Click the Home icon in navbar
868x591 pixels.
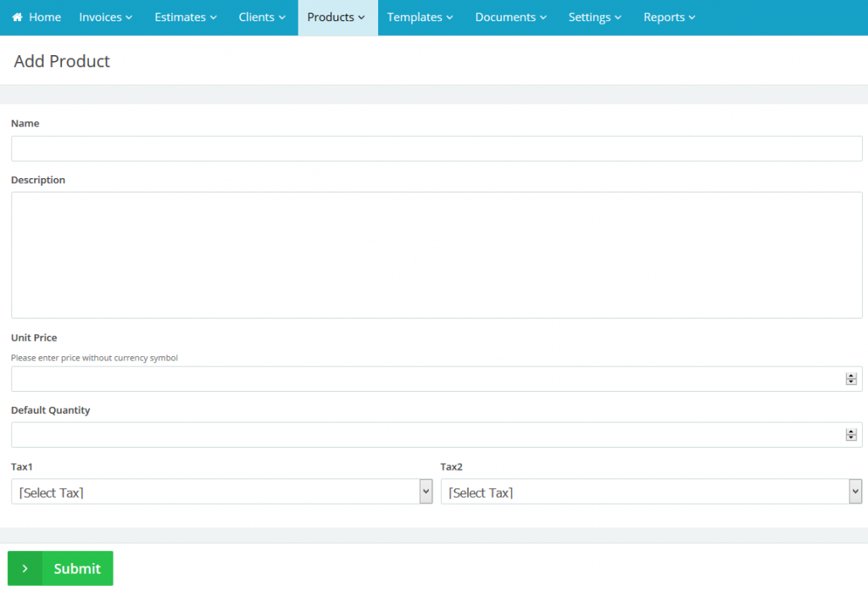coord(17,17)
